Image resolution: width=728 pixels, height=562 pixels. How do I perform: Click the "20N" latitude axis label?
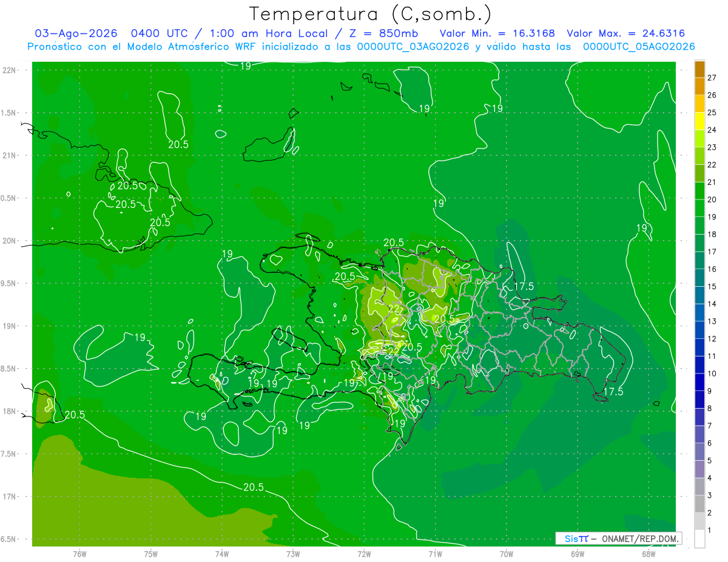[9, 241]
